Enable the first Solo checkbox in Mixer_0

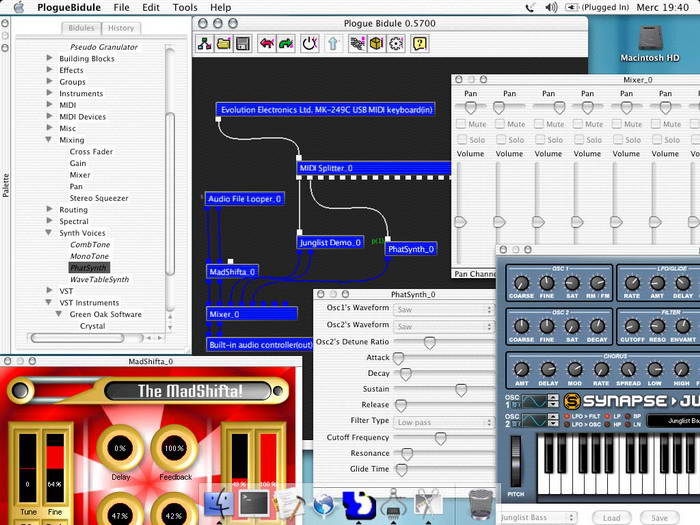coord(462,139)
